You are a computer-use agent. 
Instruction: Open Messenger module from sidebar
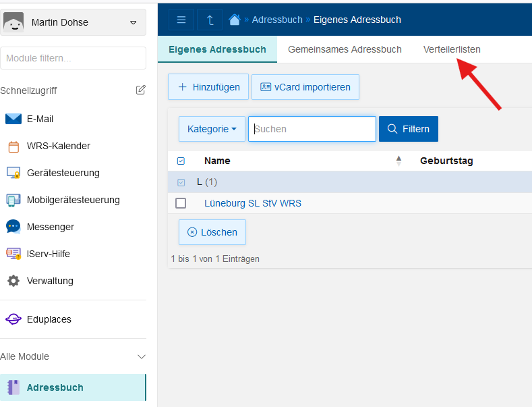50,227
